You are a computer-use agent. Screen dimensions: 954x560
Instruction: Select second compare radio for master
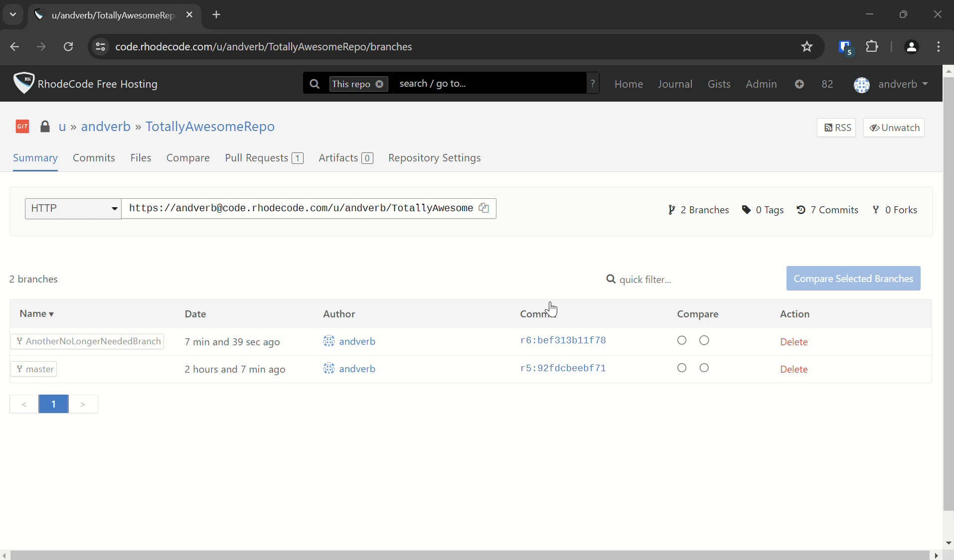pos(704,368)
